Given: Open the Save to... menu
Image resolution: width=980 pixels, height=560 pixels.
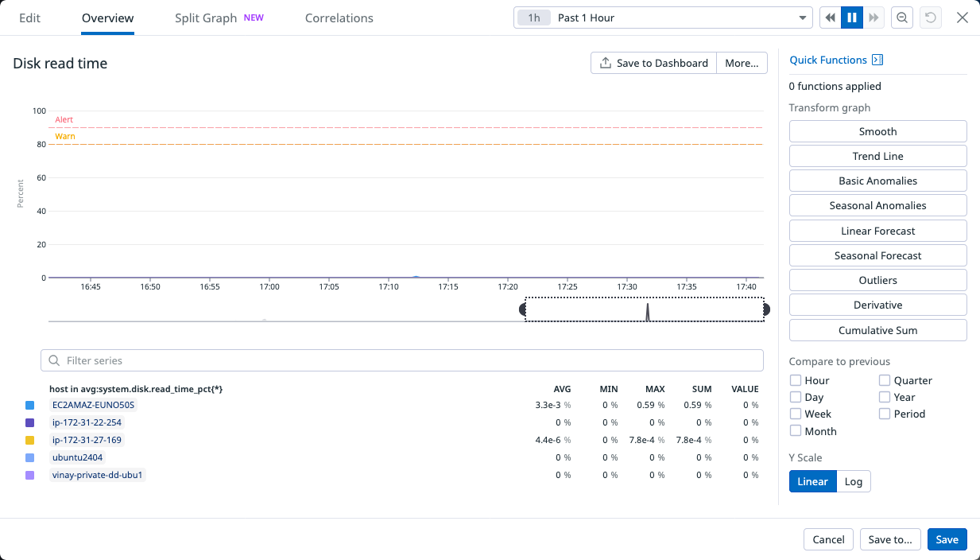Looking at the screenshot, I should click(889, 539).
